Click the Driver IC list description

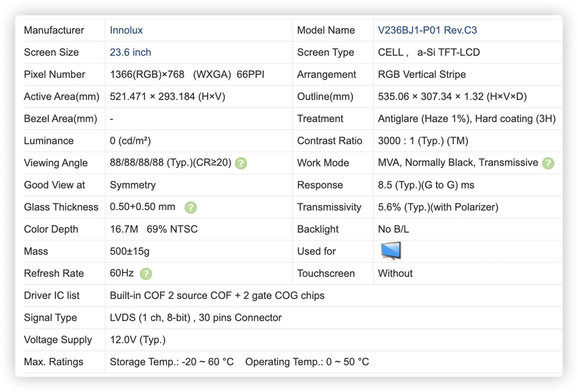pyautogui.click(x=217, y=296)
